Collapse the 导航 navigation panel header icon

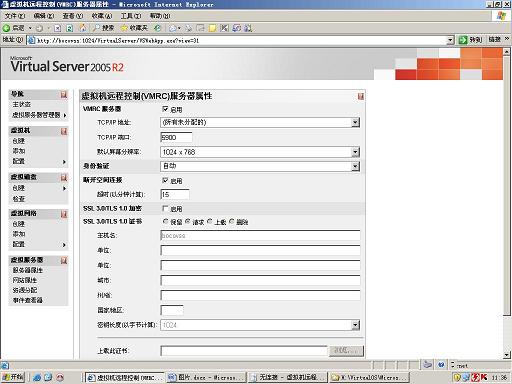(64, 95)
